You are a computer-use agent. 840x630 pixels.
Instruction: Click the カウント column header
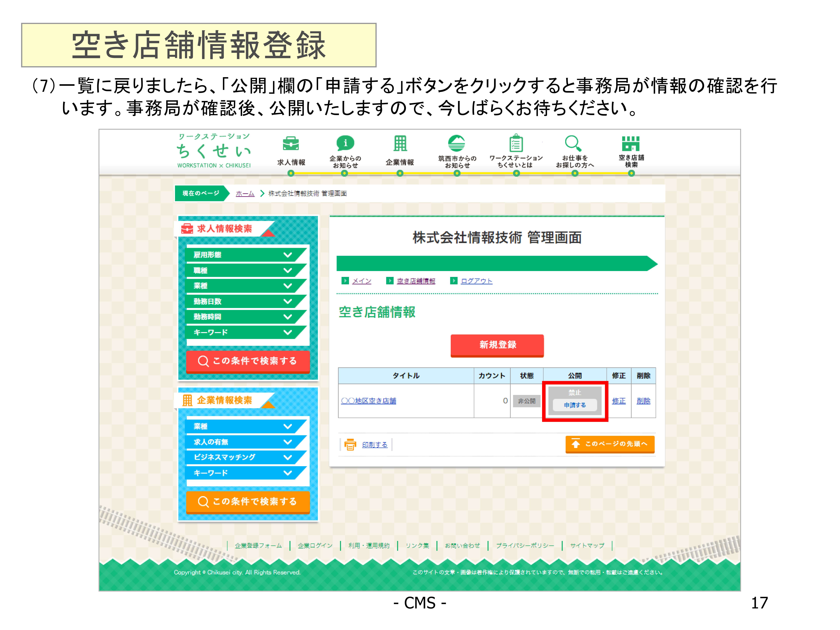(492, 376)
